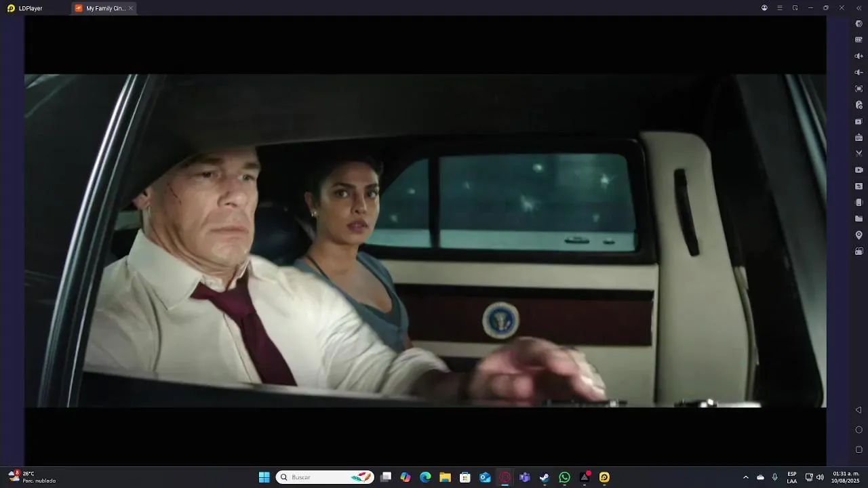
Task: Open Steam from the taskbar
Action: (x=545, y=477)
